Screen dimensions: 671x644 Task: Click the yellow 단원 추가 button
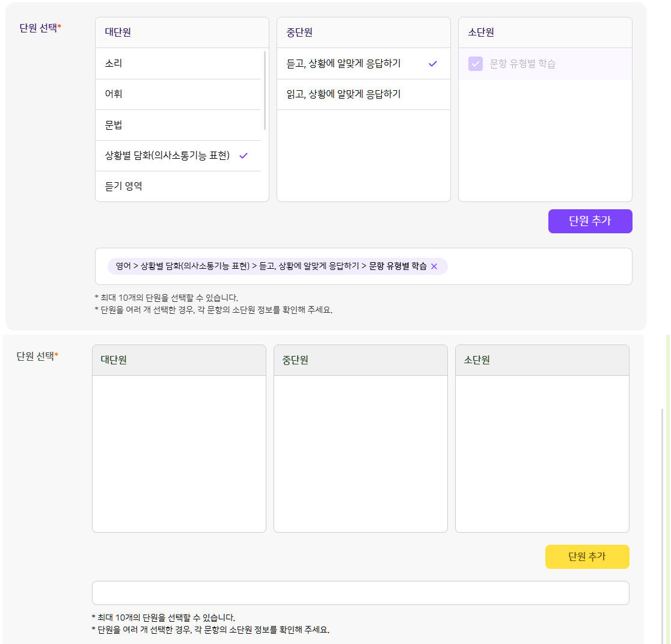tap(587, 557)
